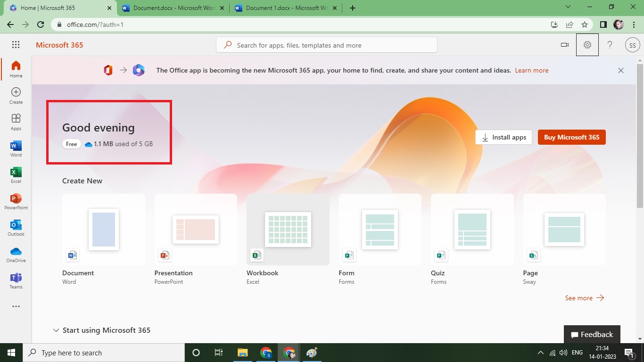Click the 1.1 MB used storage text
Viewport: 644px width, 362px height.
(123, 144)
